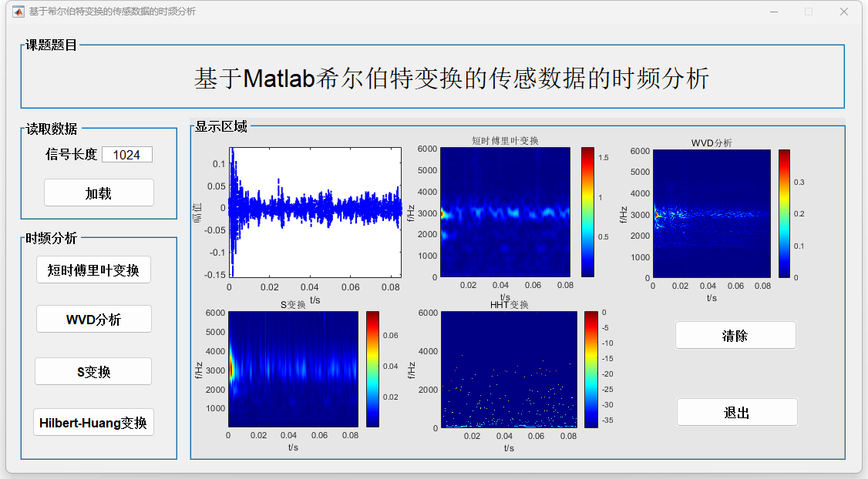Close the application window

point(843,12)
